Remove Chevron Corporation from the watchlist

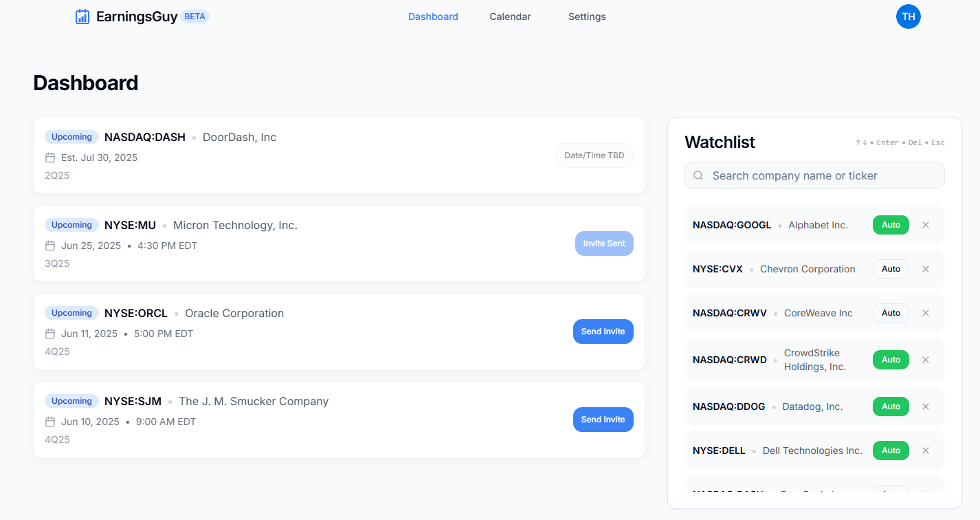tap(926, 269)
